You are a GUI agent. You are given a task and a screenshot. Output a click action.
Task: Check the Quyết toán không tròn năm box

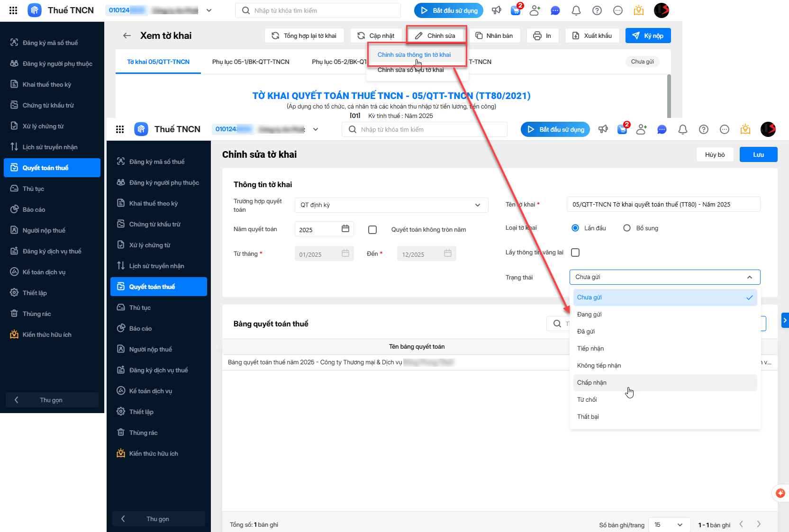tap(372, 230)
